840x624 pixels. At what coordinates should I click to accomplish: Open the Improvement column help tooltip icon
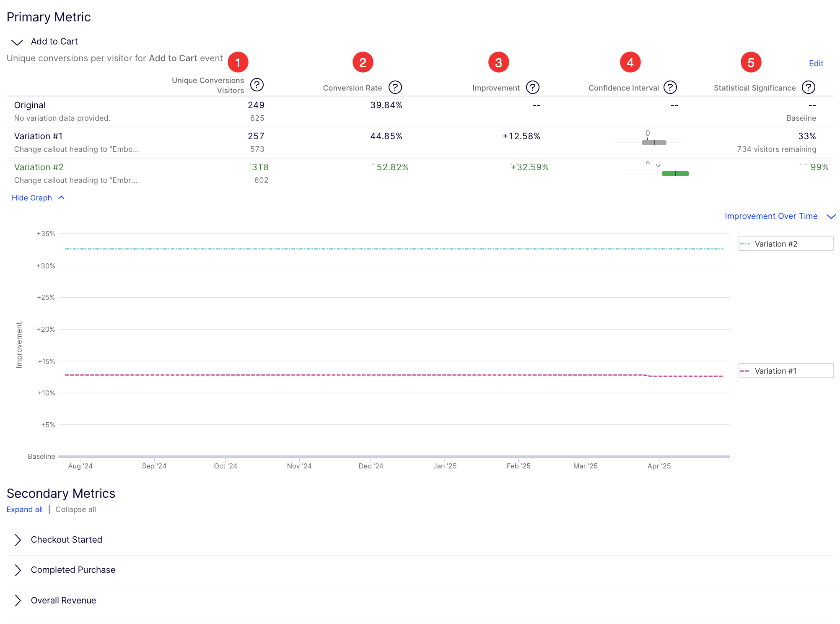click(532, 87)
